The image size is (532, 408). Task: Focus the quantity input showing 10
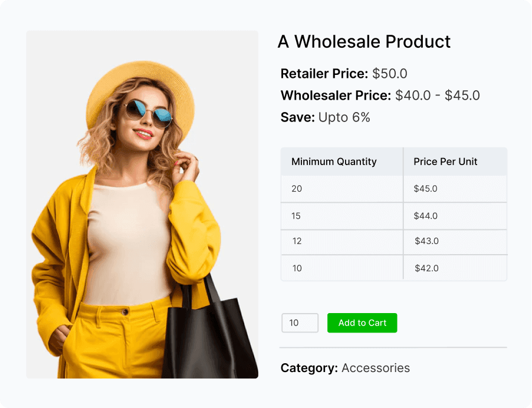[x=300, y=323]
